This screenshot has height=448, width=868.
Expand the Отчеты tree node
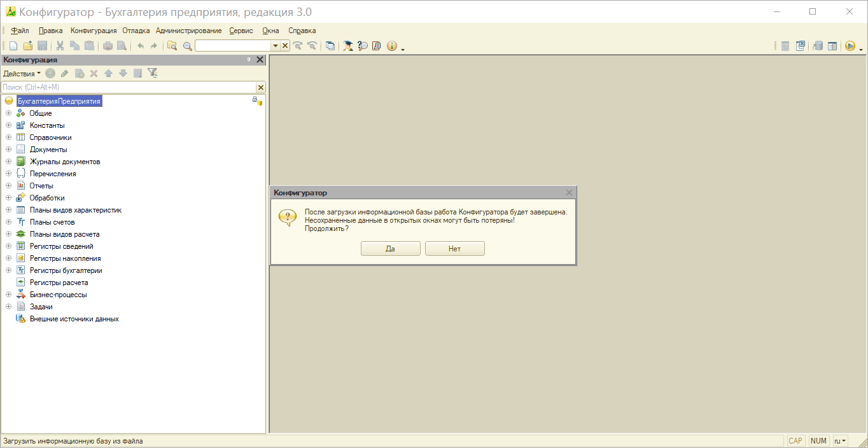point(8,186)
